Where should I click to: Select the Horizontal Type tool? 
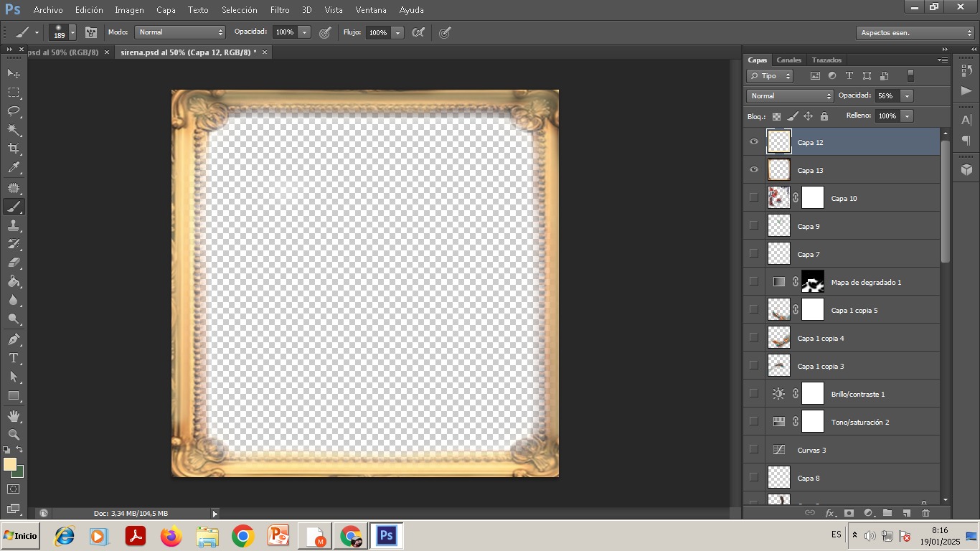(x=14, y=357)
